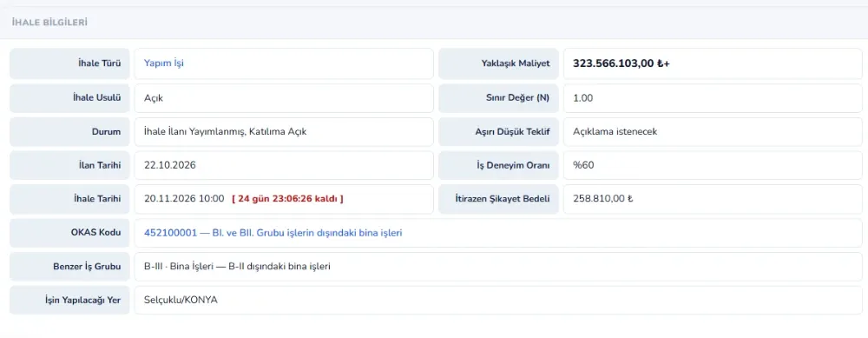Click the red 24 gün kaldı countdown

click(288, 198)
